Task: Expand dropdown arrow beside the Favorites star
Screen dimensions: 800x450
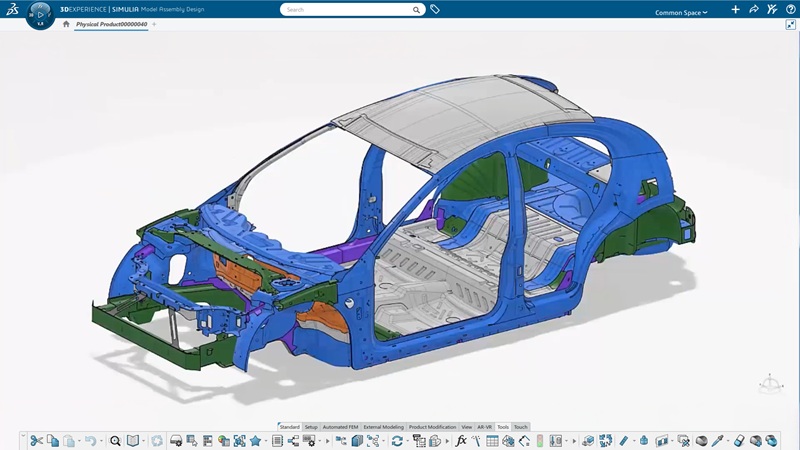Action: [x=267, y=441]
